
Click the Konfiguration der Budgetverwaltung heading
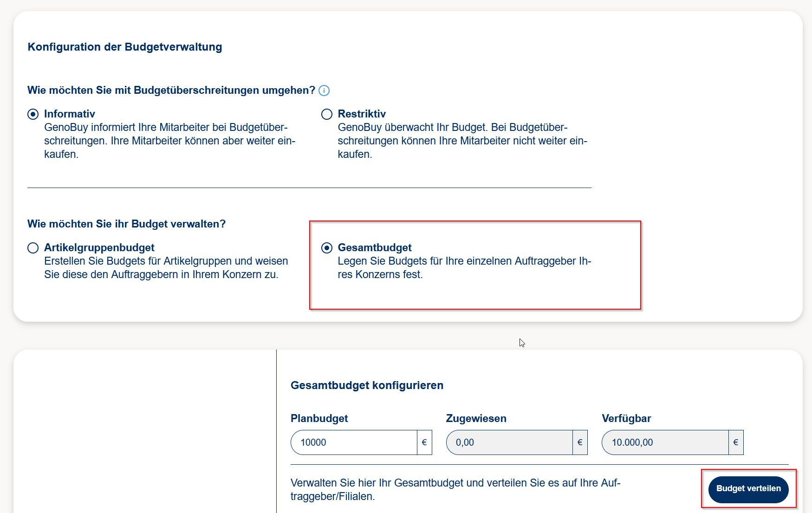[x=125, y=47]
